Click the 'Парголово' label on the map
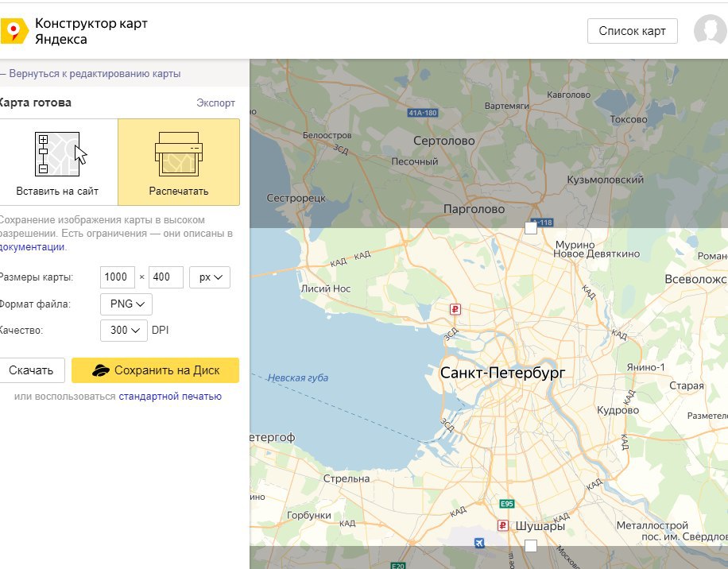Viewport: 728px width, 569px height. (474, 209)
